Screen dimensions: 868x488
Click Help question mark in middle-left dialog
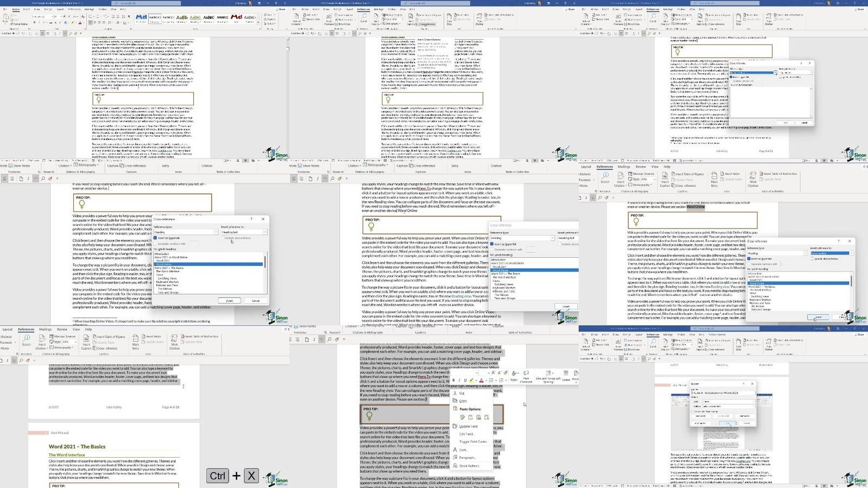pos(252,219)
